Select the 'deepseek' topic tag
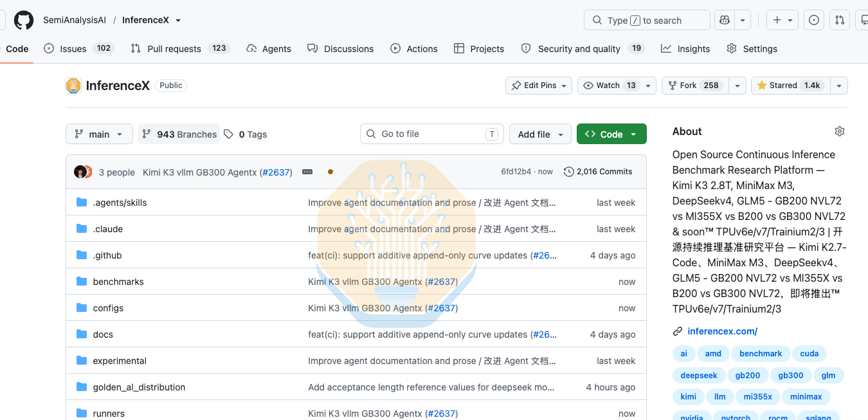Viewport: 868px width, 420px height. [x=699, y=376]
